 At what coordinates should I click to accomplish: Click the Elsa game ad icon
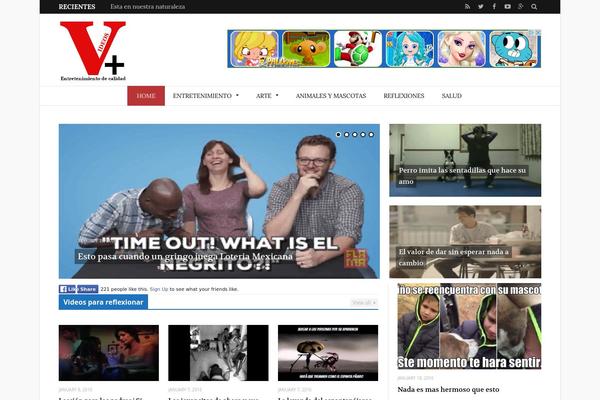pos(462,49)
